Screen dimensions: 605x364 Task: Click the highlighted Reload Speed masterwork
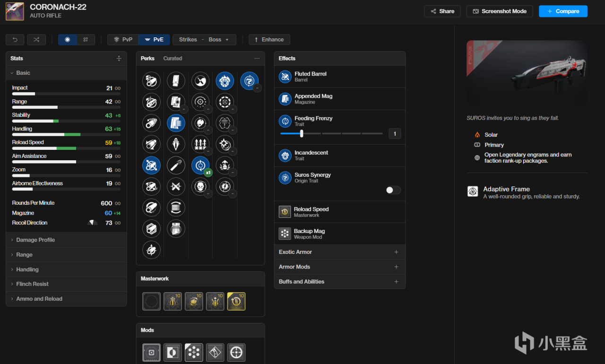coord(236,301)
